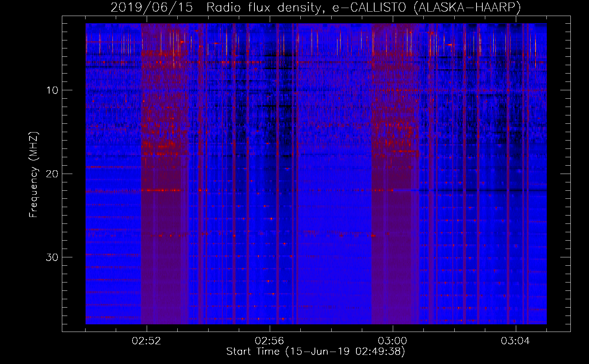Click the 02:52 time tick label
589x364 pixels.
point(146,341)
